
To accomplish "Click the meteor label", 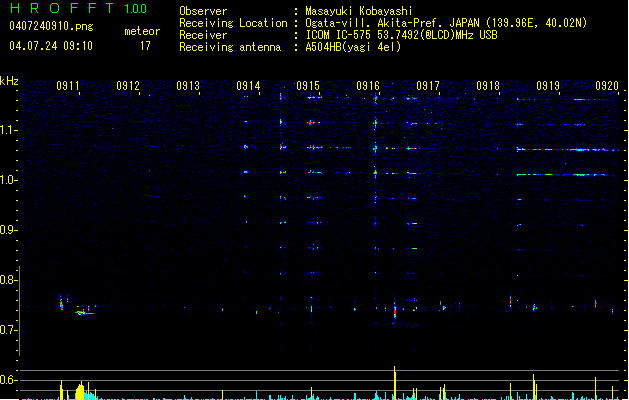I will click(x=142, y=31).
